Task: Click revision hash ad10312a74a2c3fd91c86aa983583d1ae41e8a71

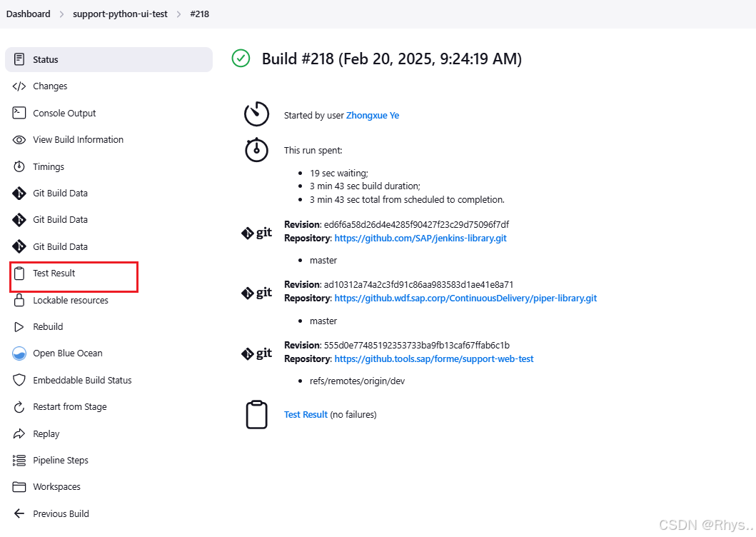Action: [x=418, y=285]
